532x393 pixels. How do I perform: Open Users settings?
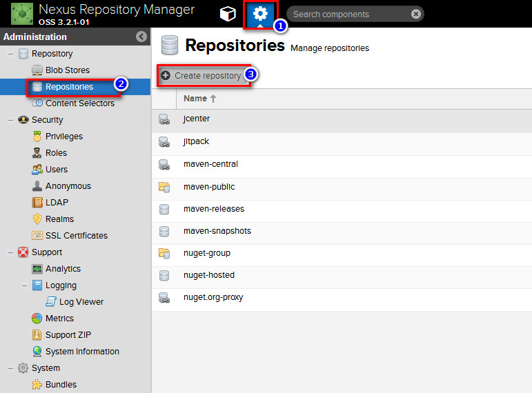click(x=57, y=169)
